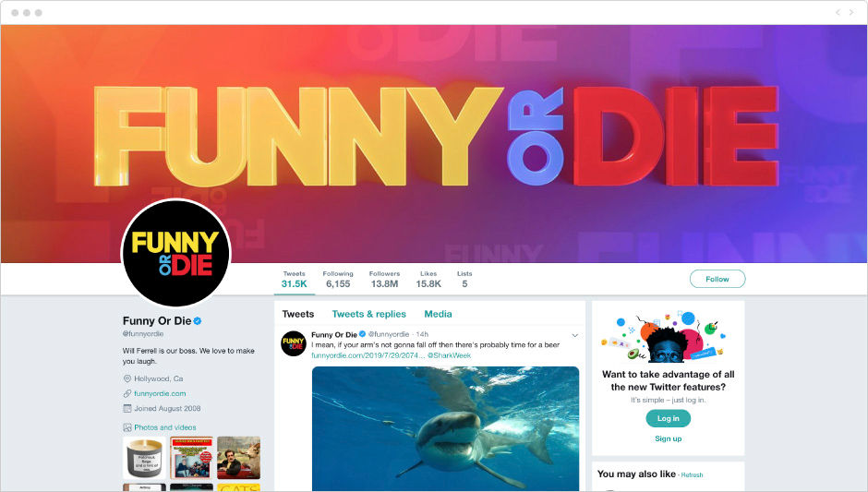Image resolution: width=868 pixels, height=492 pixels.
Task: Click the Funny Or Die banner image
Action: pyautogui.click(x=434, y=143)
